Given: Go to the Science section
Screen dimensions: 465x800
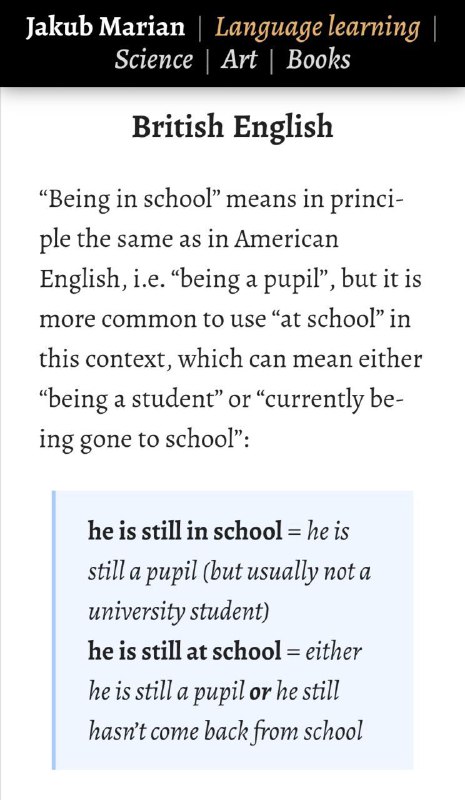Looking at the screenshot, I should (154, 59).
